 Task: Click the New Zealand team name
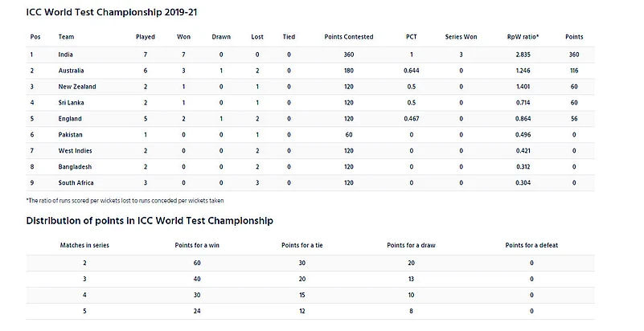tap(77, 87)
